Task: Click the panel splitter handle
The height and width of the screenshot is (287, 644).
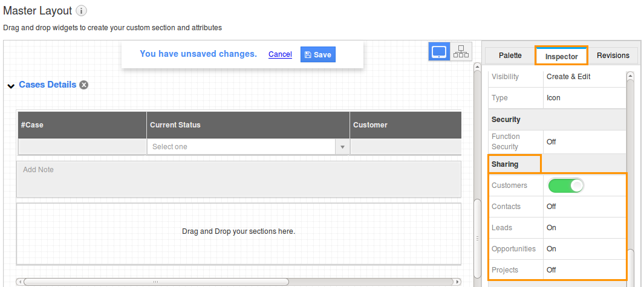Action: pos(477,239)
